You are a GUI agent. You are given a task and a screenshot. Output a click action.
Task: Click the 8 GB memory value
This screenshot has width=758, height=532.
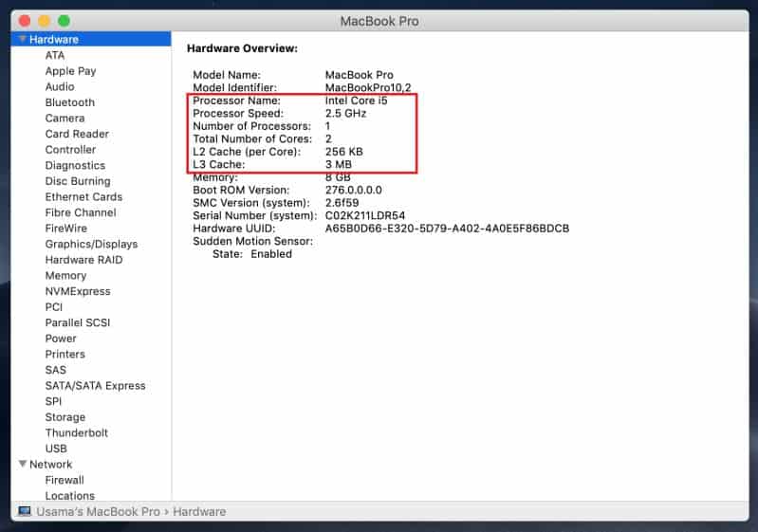tap(338, 177)
